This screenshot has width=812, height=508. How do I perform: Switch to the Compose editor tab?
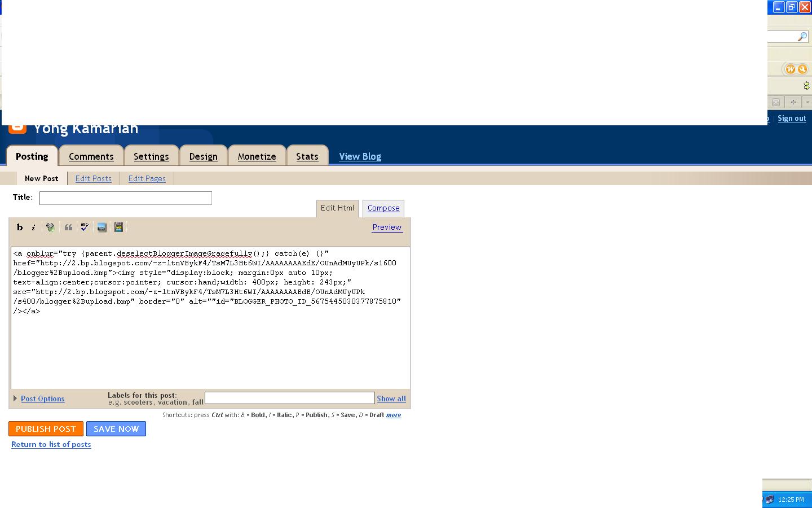point(383,208)
